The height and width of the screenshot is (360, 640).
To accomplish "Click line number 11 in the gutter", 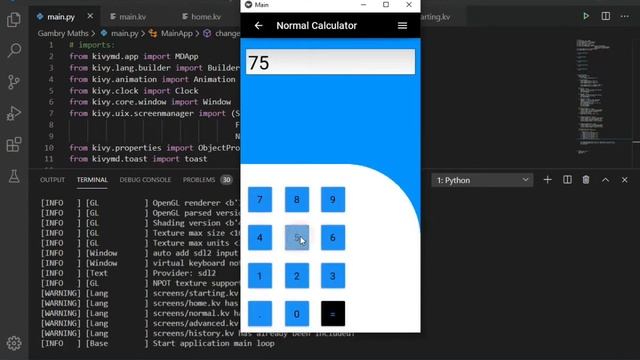I will click(x=49, y=159).
